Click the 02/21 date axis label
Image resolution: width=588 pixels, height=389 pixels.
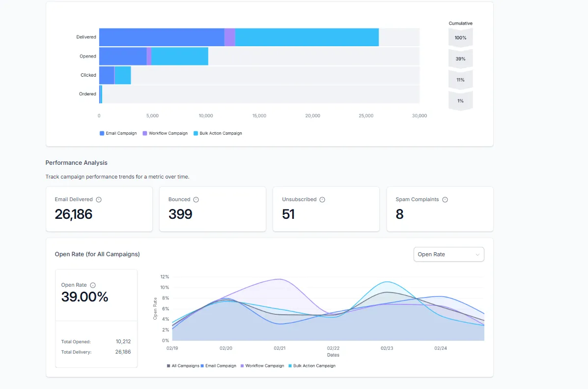(280, 349)
